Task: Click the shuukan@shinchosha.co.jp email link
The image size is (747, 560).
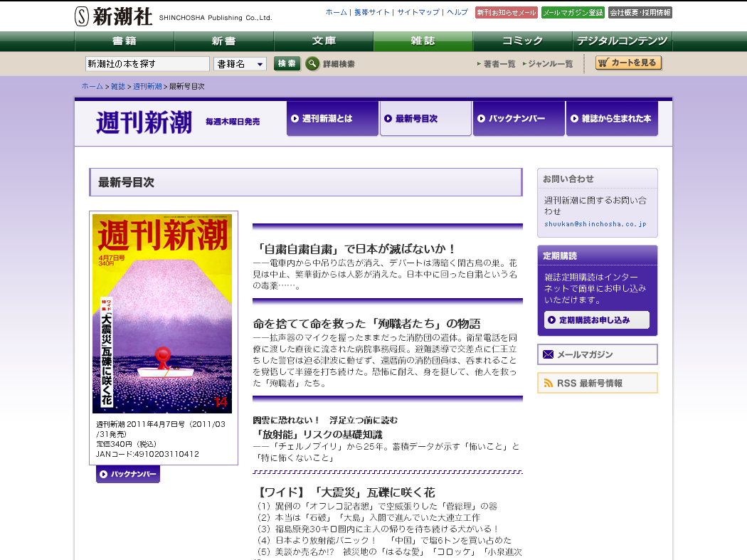Action: 595,224
